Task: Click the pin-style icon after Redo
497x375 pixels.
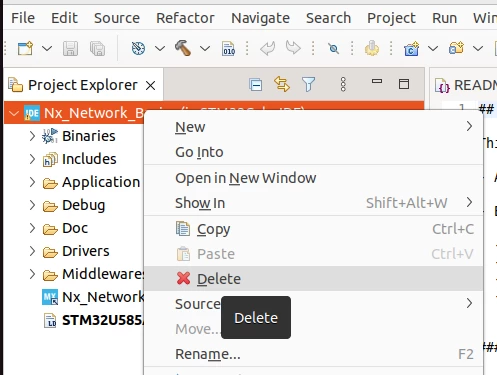Action: pos(333,49)
